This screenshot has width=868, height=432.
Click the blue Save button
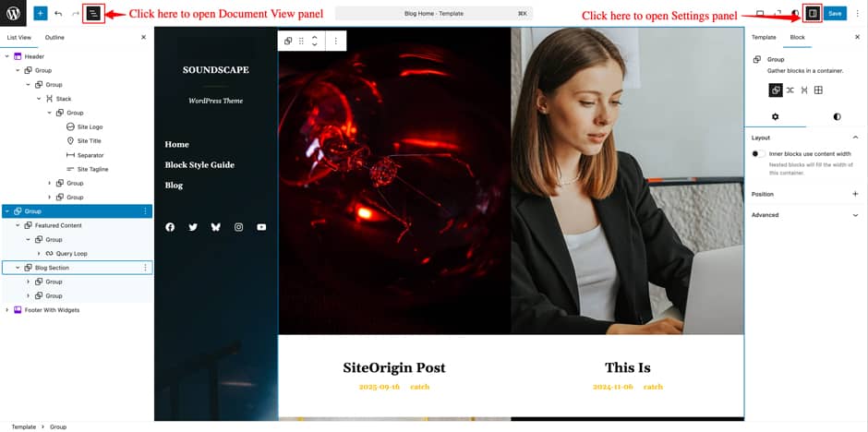(x=835, y=13)
